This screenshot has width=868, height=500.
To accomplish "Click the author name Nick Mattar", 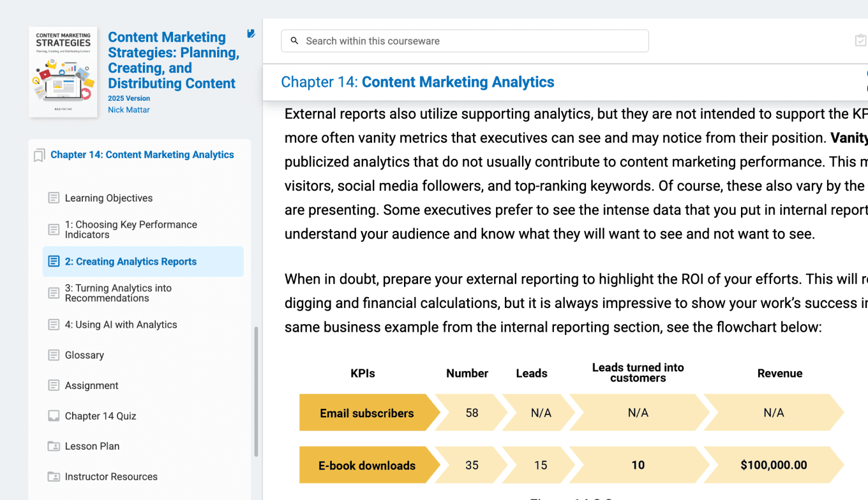I will [129, 110].
